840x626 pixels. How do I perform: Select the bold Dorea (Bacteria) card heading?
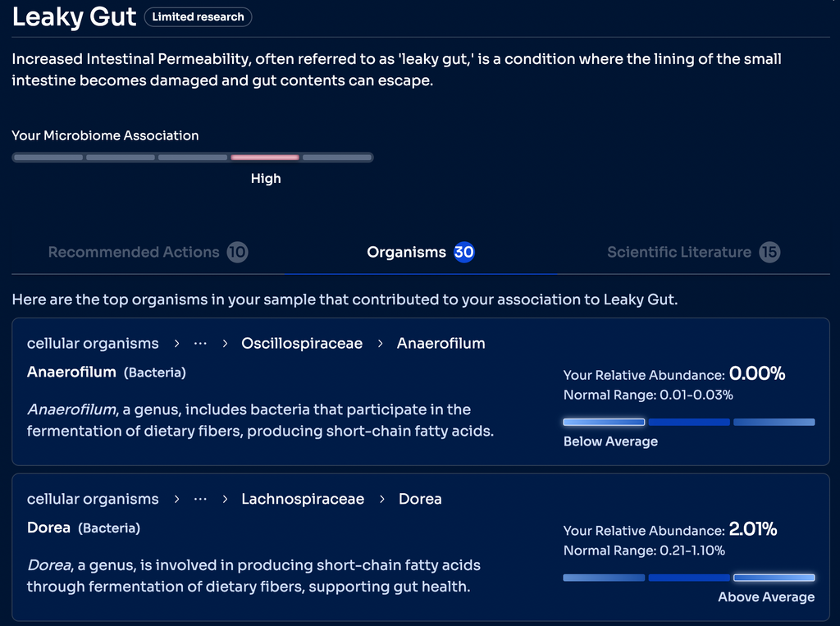pos(48,528)
